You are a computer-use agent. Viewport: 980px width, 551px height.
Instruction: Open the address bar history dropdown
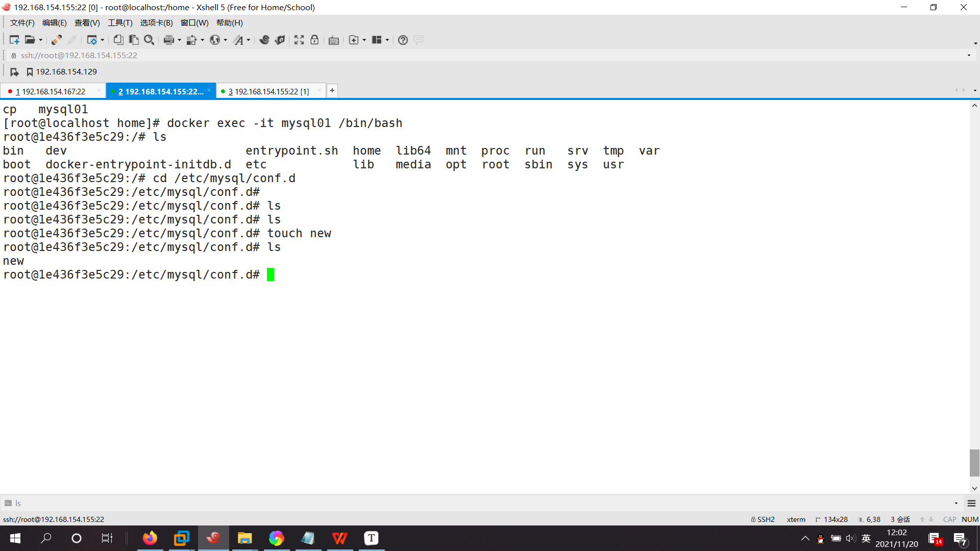coord(969,55)
